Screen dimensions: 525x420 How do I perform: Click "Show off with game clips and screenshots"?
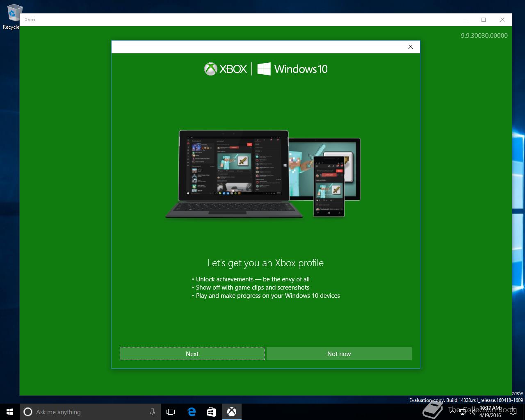pos(253,288)
